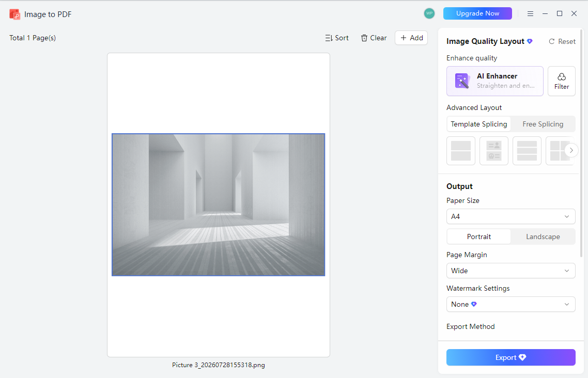This screenshot has width=588, height=378.
Task: Choose the two-row splicing template
Action: point(461,151)
